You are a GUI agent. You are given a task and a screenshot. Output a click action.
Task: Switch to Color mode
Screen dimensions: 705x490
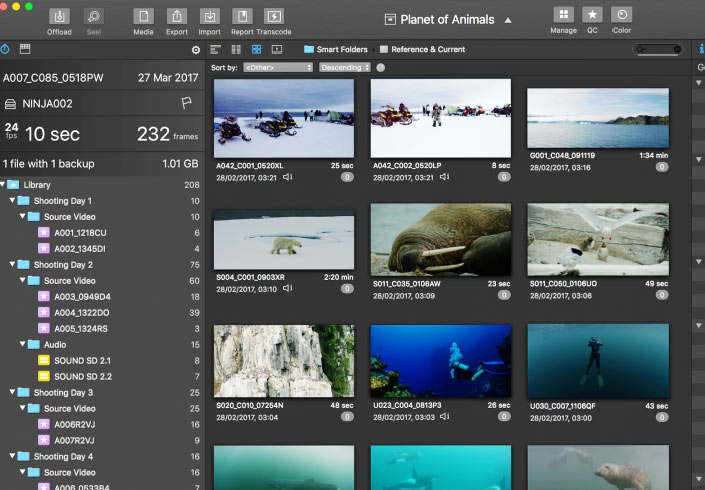(621, 15)
